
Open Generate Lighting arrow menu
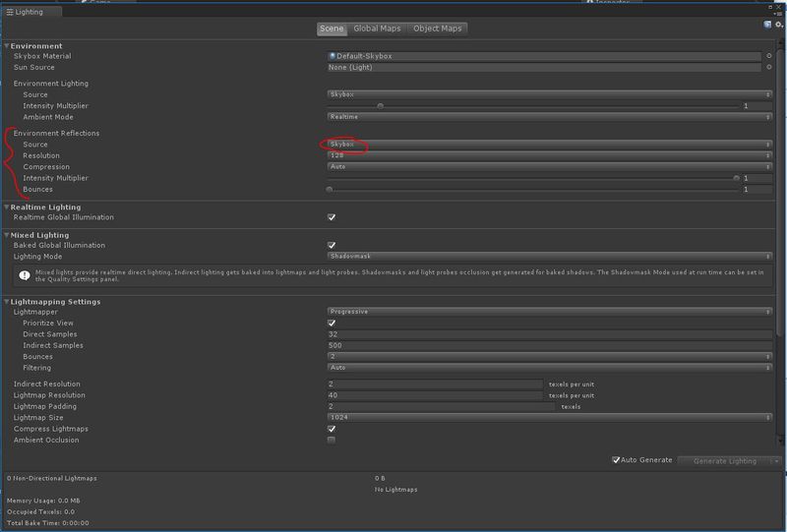[776, 461]
